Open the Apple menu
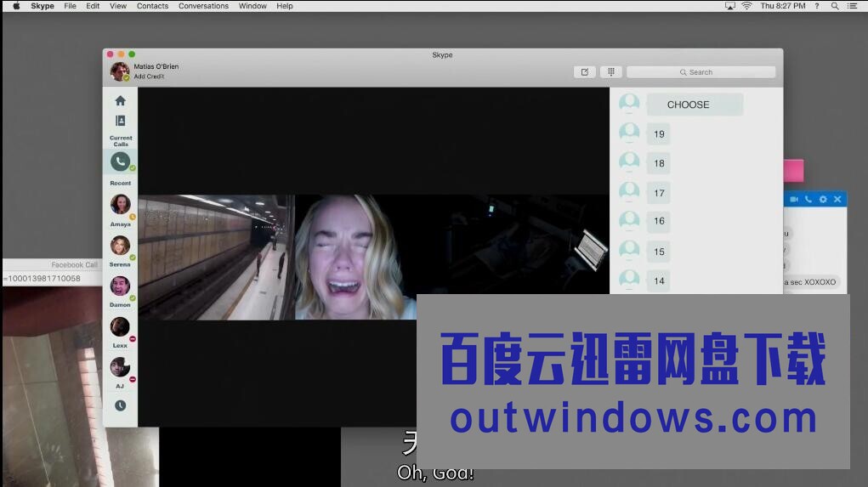This screenshot has height=487, width=868. (16, 6)
